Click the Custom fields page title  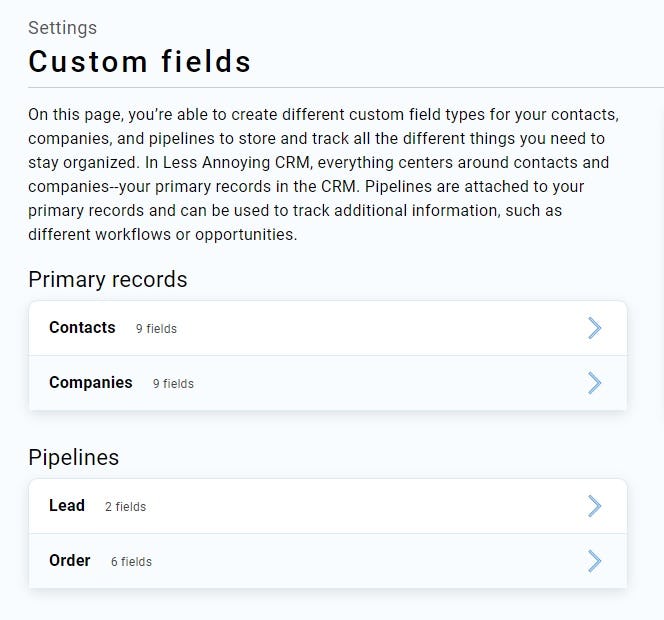(139, 62)
